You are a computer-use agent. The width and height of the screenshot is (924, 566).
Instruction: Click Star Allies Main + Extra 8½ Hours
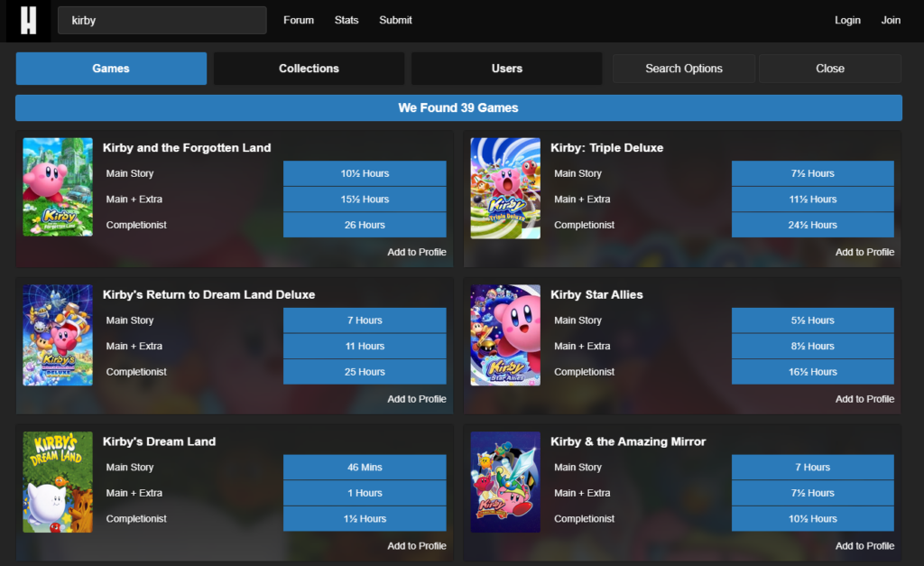[x=813, y=346]
